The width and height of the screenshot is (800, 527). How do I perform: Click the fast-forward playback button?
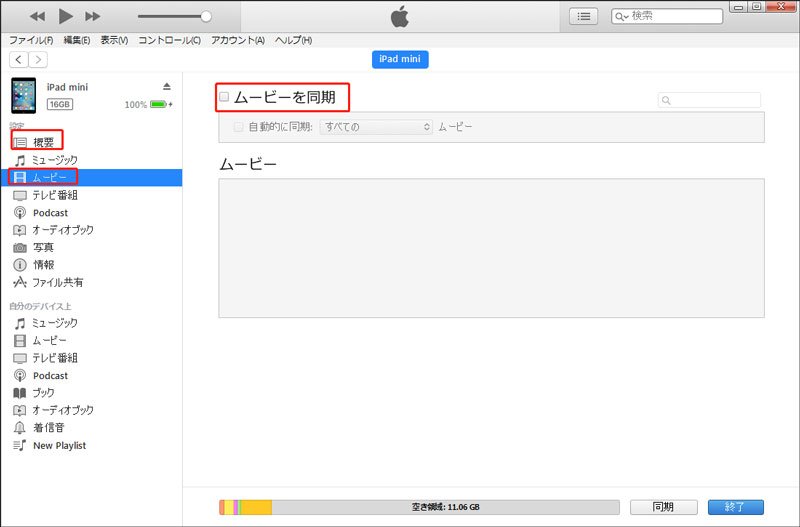(x=92, y=16)
